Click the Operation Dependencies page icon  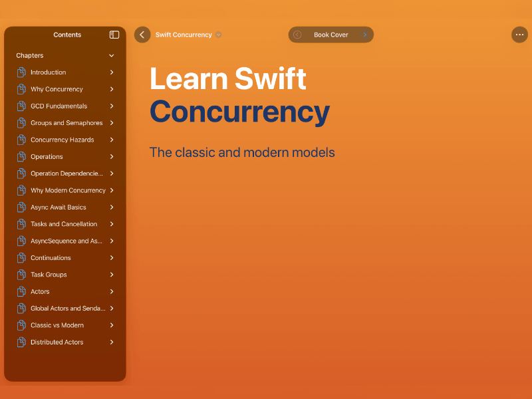point(21,174)
